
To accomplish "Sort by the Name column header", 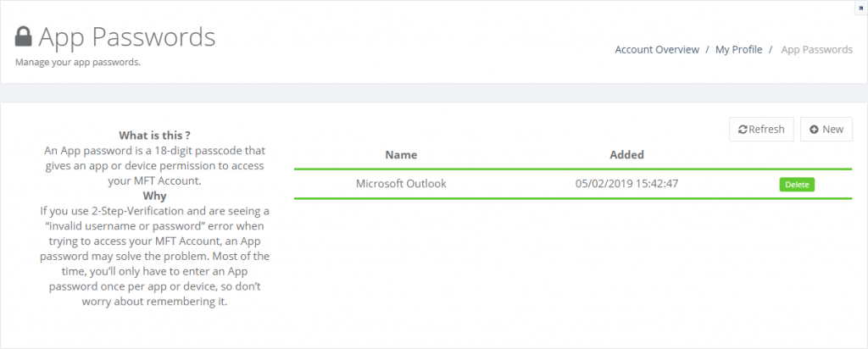I will (401, 155).
